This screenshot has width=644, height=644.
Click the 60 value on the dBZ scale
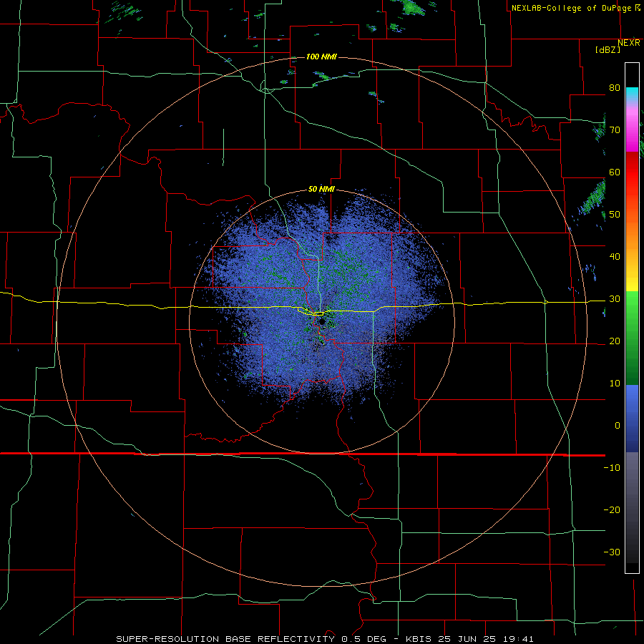(x=615, y=172)
